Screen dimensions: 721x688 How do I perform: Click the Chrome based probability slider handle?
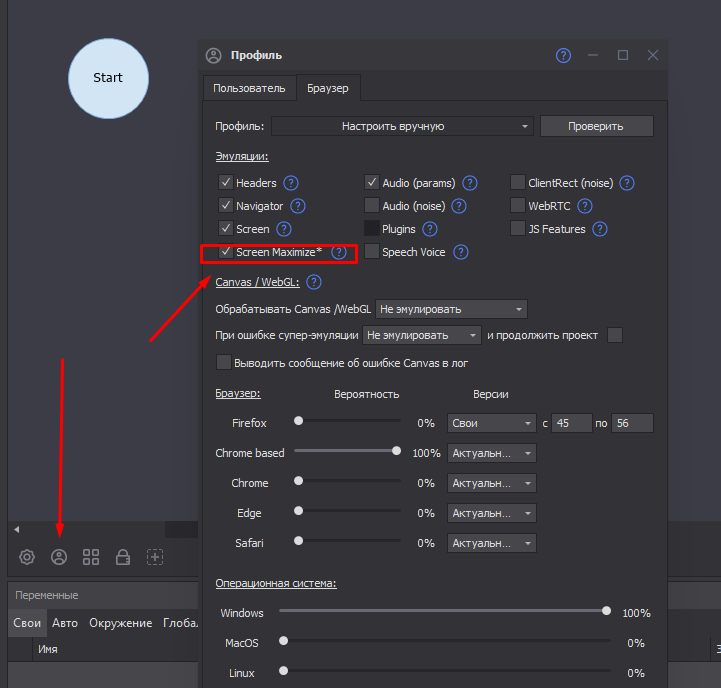[x=397, y=453]
